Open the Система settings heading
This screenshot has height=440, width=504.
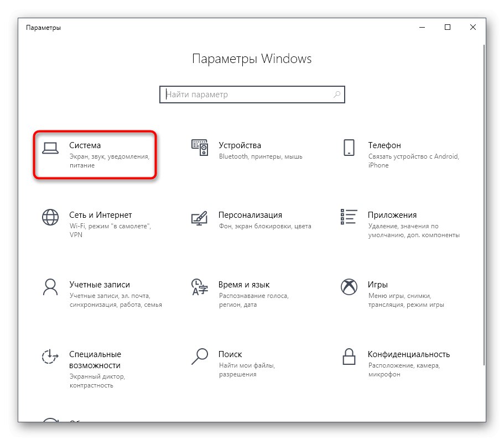click(85, 145)
